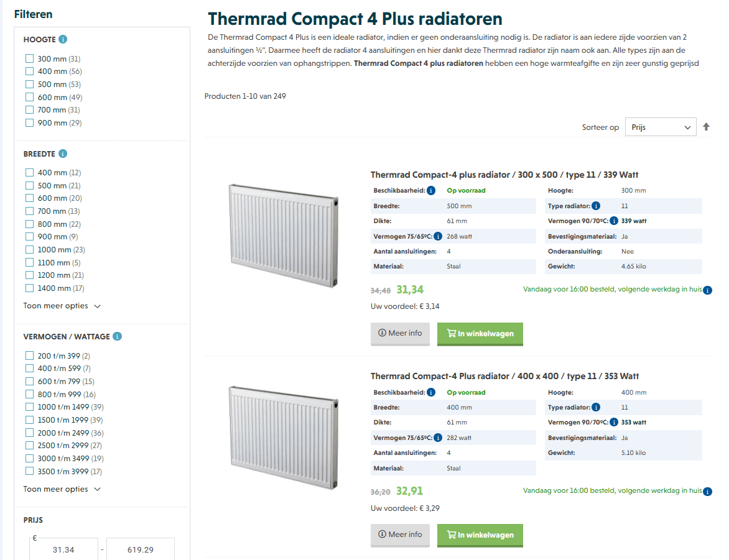Click delivery info icon of first product
The height and width of the screenshot is (560, 729).
pos(707,290)
